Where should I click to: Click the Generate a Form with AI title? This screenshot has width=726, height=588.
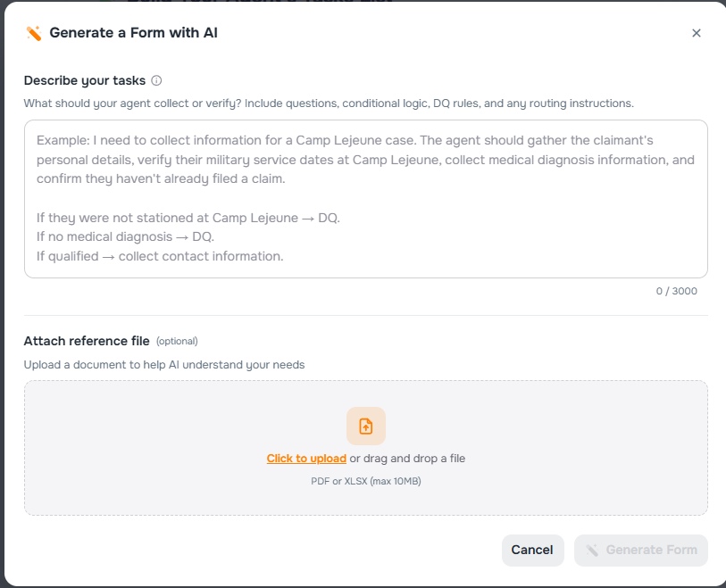point(134,32)
